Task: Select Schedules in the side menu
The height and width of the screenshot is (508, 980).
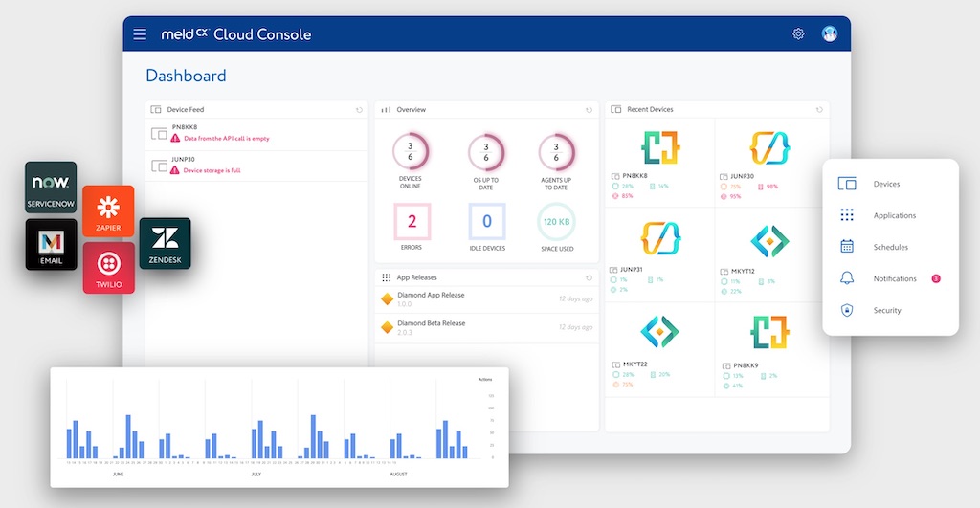Action: pos(890,247)
